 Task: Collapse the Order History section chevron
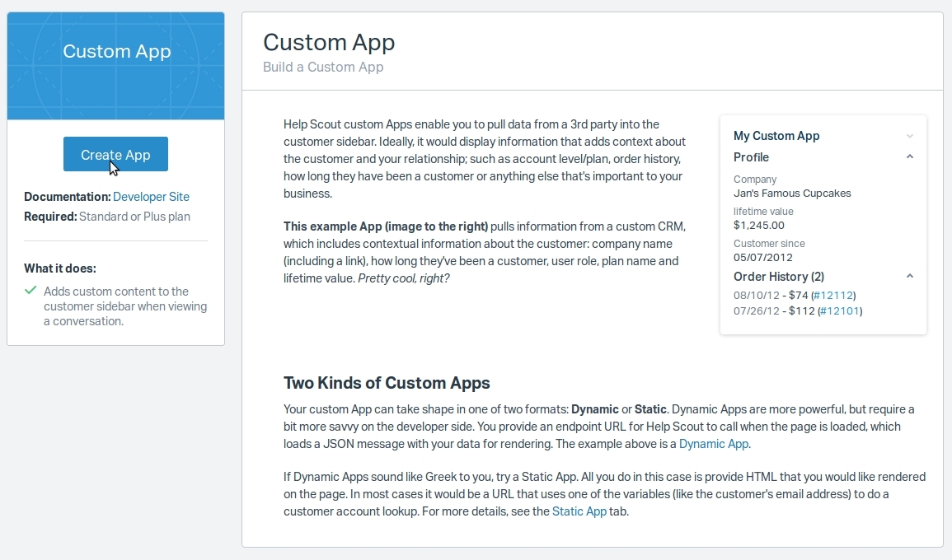click(x=909, y=276)
